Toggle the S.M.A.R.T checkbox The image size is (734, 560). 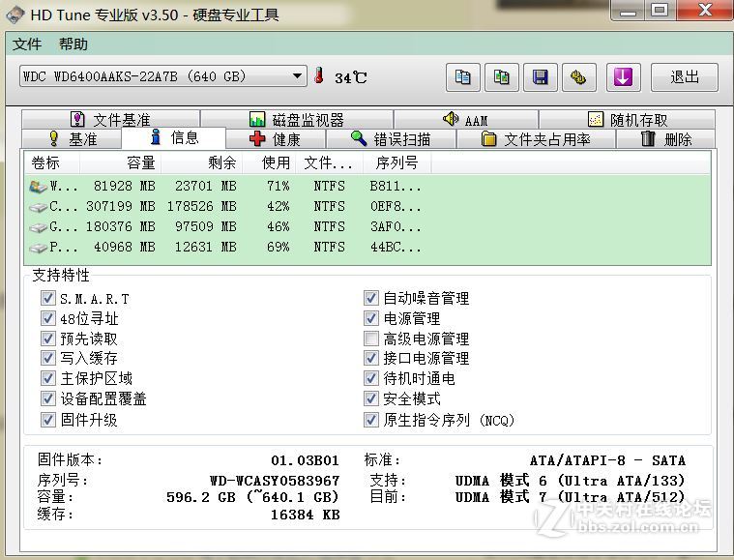[x=47, y=298]
